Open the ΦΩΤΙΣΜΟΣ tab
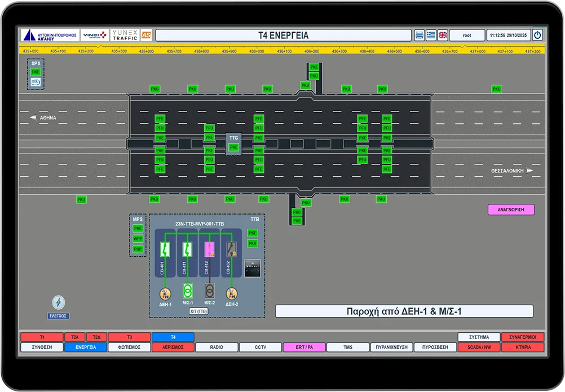This screenshot has height=392, width=565. click(129, 348)
